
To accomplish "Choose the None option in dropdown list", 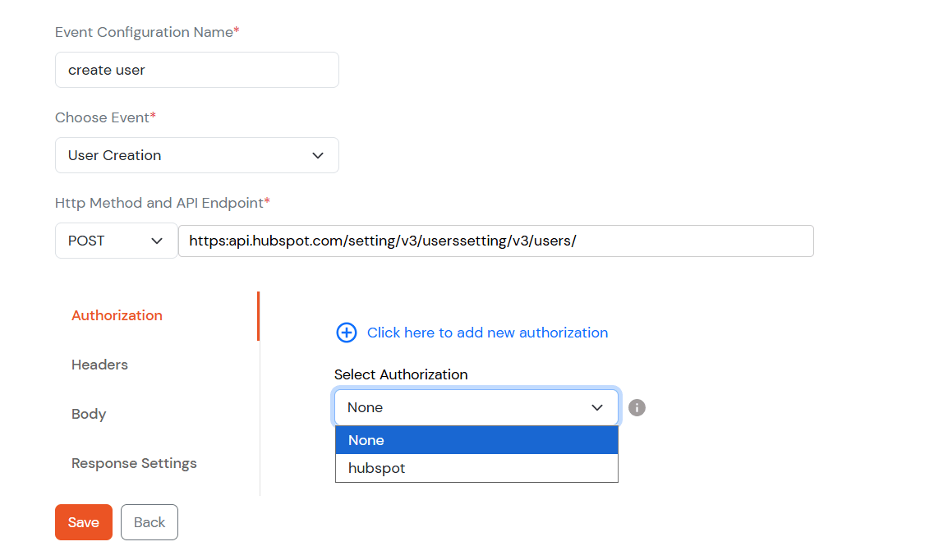I will (476, 440).
